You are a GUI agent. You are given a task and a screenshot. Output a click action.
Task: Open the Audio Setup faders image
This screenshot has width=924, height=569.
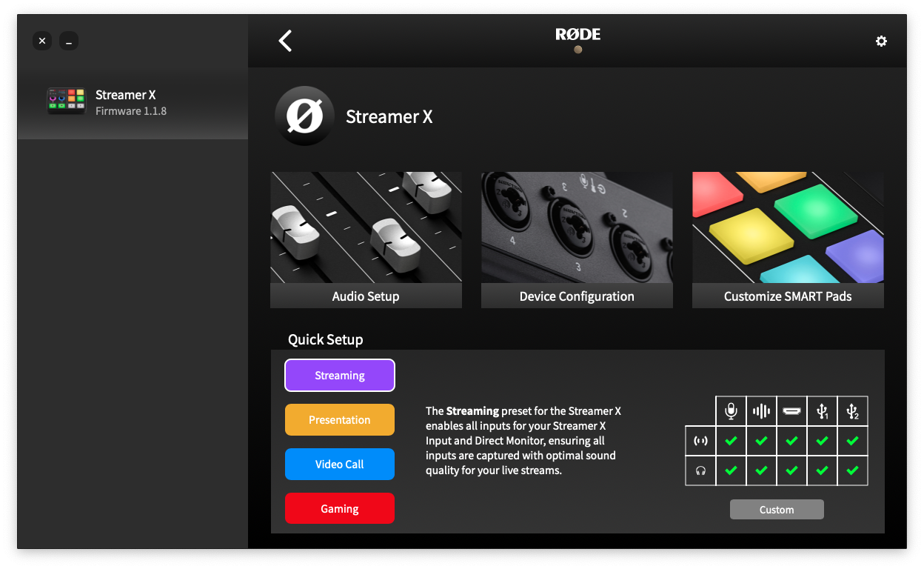pos(366,227)
